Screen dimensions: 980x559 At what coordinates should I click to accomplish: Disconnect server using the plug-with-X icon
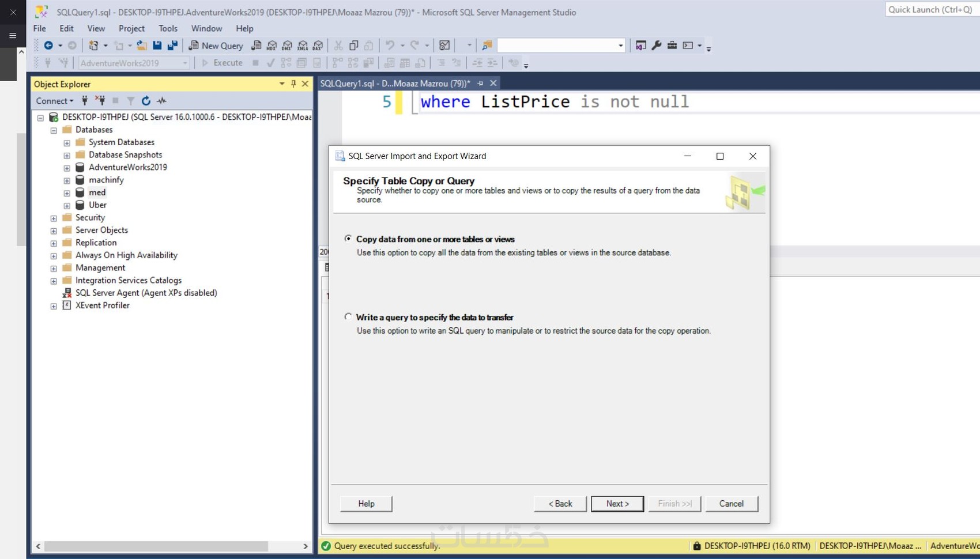click(100, 101)
